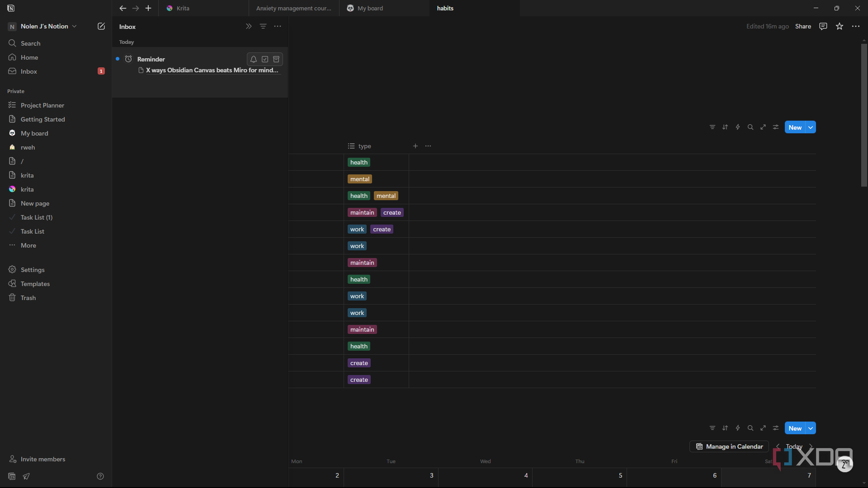Switch to the Krita tab
The height and width of the screenshot is (488, 868).
[x=203, y=8]
